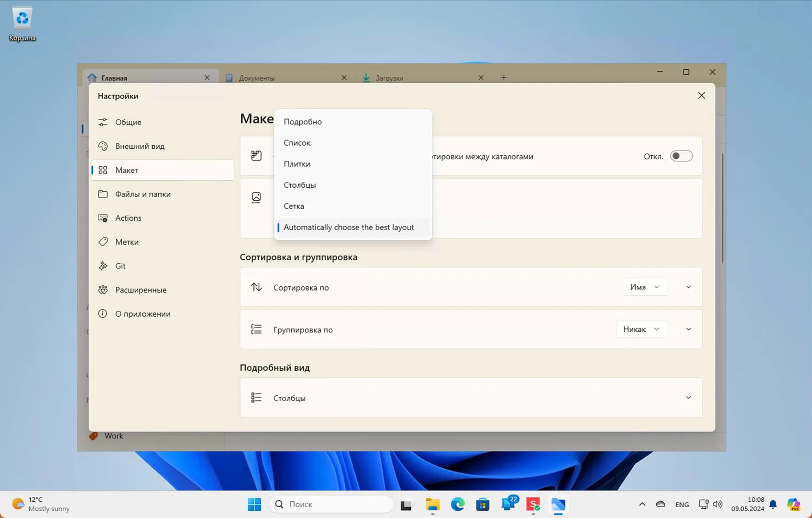This screenshot has width=812, height=518.
Task: Click the taskbar Поиск search box
Action: 331,504
